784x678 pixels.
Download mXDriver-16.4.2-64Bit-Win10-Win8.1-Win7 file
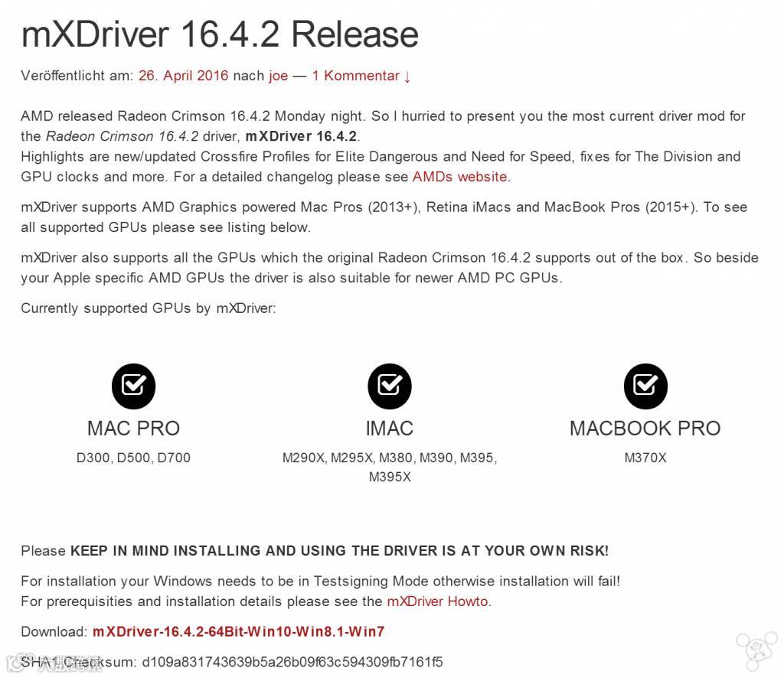point(239,631)
